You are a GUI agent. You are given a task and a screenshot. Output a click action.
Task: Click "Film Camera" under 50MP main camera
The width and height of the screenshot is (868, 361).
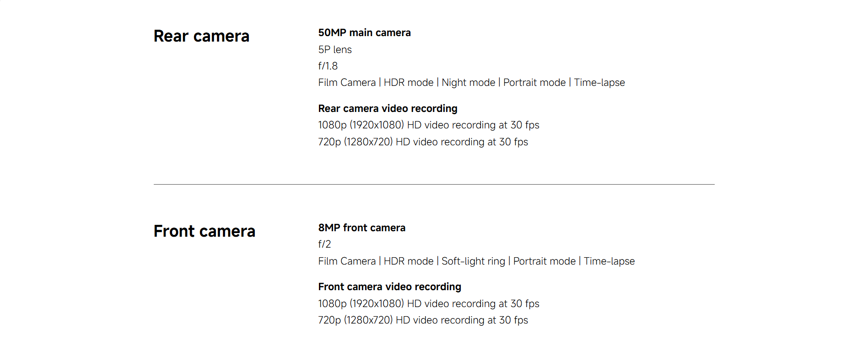(x=347, y=83)
